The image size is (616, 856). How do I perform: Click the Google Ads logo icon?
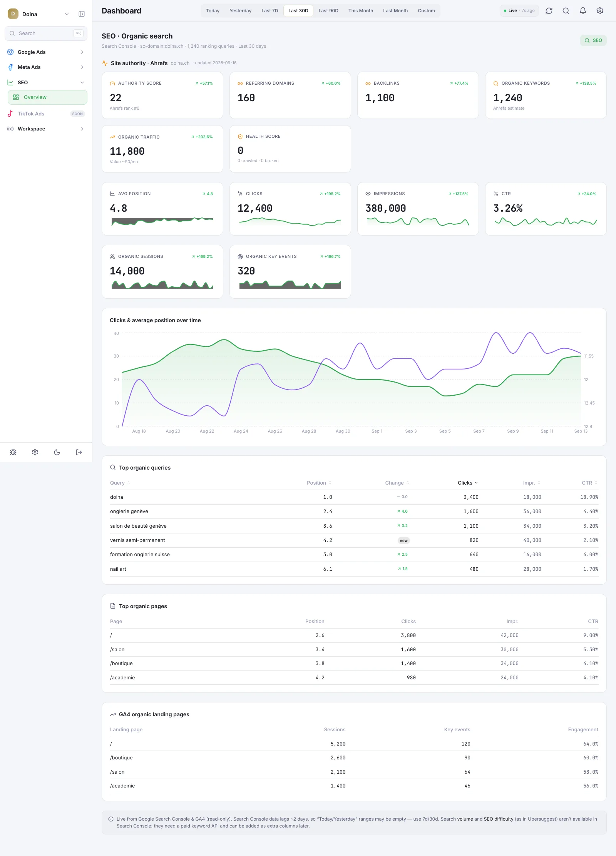[10, 52]
